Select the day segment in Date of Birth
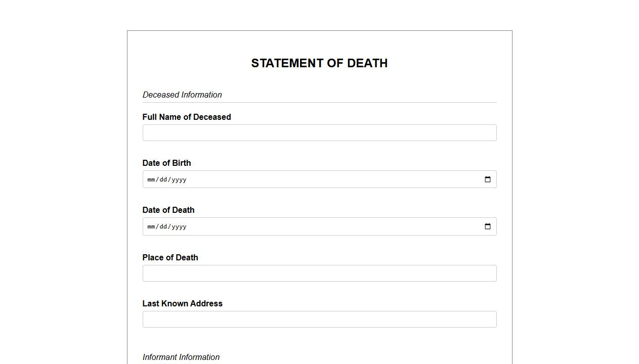The height and width of the screenshot is (364, 639). 163,179
